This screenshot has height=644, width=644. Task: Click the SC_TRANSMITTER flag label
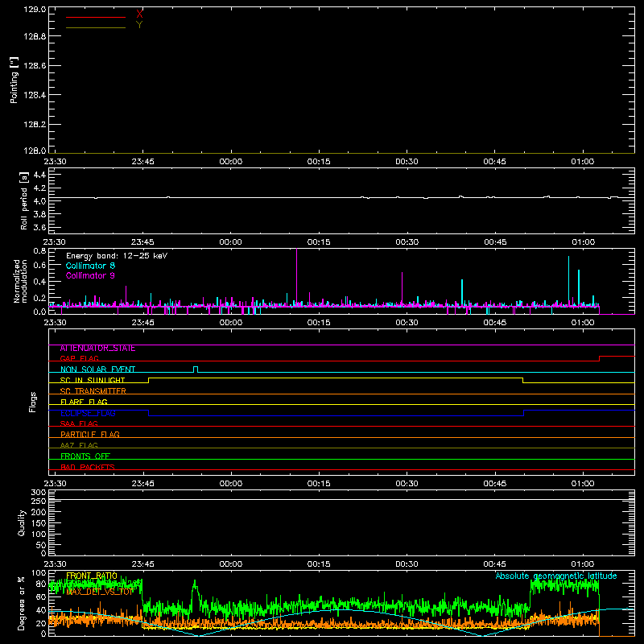coord(93,391)
